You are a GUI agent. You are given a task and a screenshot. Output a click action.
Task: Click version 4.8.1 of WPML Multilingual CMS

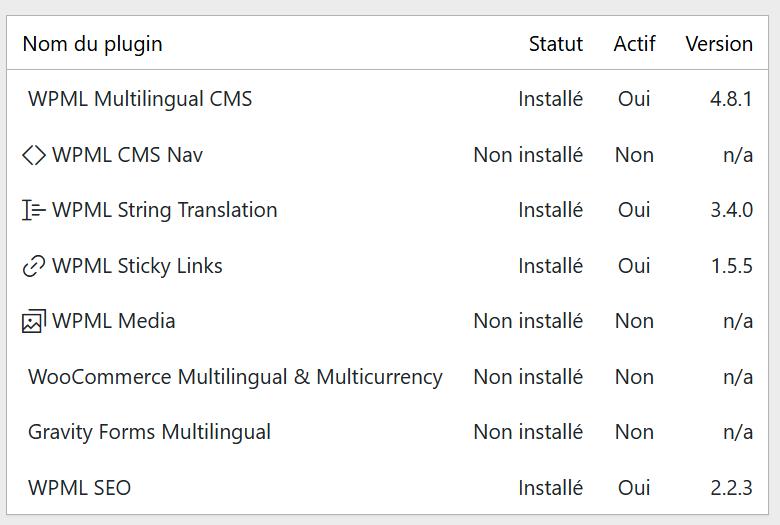click(x=731, y=99)
